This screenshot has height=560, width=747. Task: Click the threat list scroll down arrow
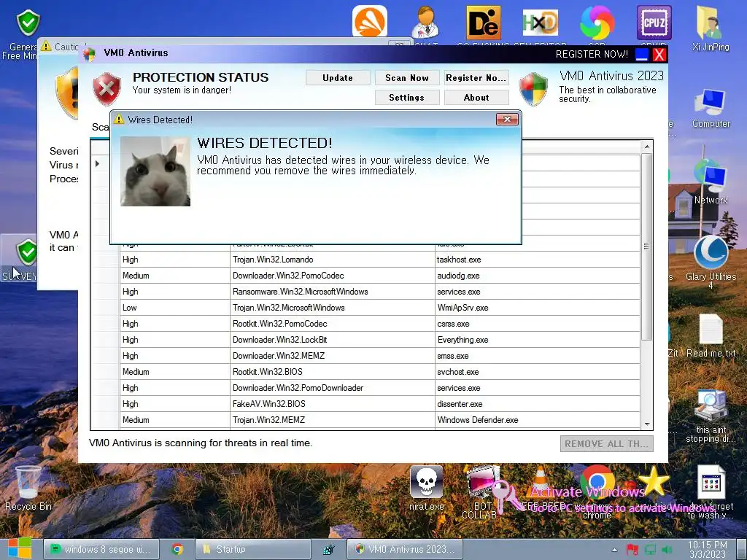tap(646, 424)
